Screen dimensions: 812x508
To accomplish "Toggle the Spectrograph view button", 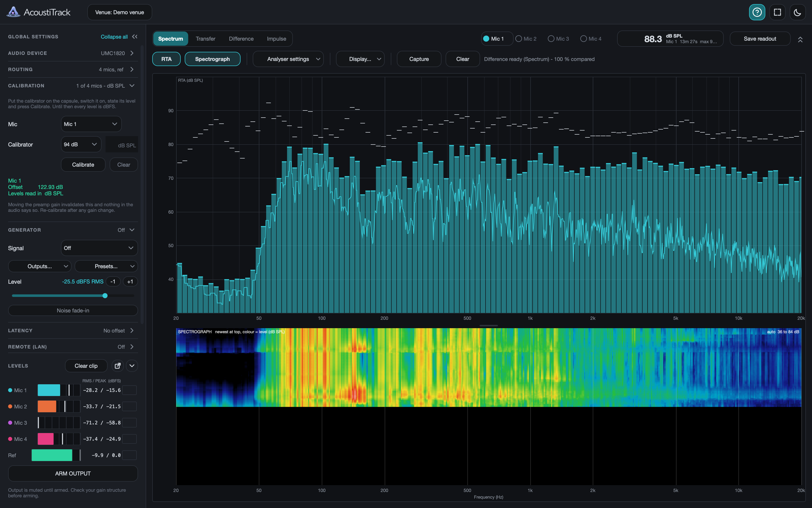I will (212, 59).
